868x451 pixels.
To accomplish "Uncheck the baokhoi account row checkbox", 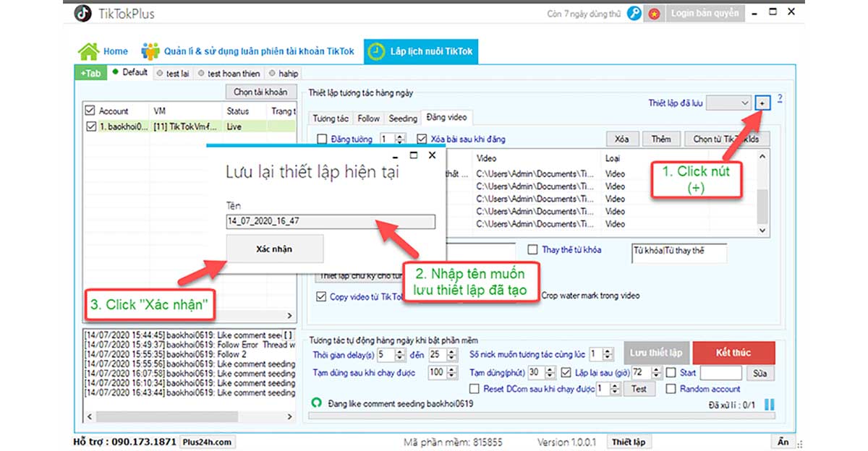I will click(90, 126).
